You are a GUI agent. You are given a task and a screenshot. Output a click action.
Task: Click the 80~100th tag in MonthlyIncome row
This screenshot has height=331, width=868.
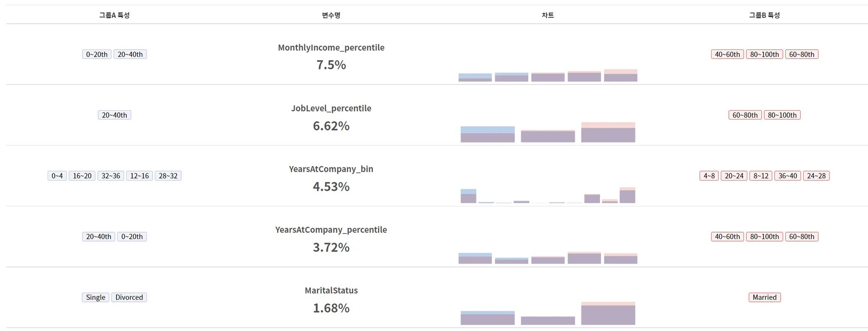point(764,54)
